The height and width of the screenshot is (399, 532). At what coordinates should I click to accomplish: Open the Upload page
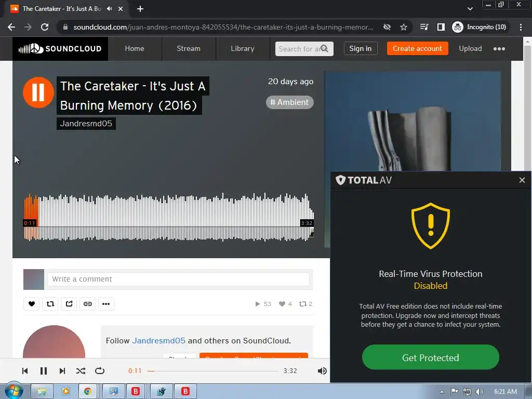click(470, 48)
